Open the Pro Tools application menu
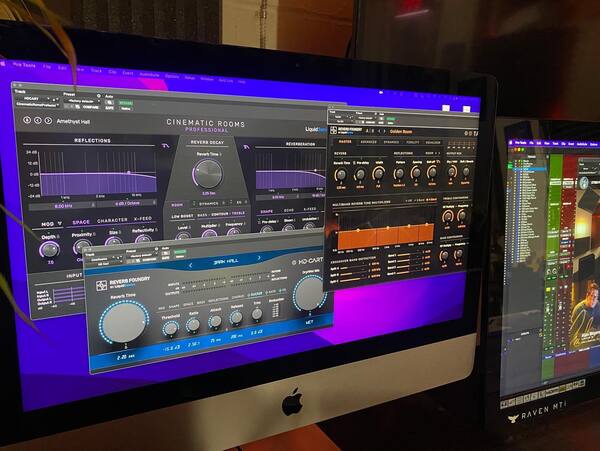 (x=24, y=65)
